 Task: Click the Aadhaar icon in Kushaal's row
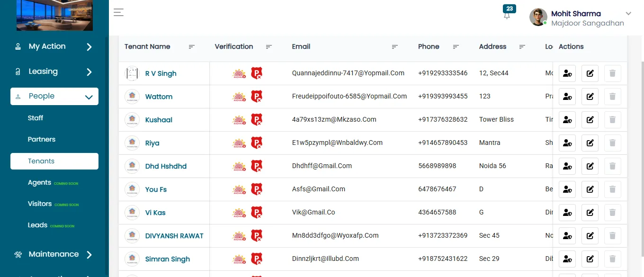239,120
